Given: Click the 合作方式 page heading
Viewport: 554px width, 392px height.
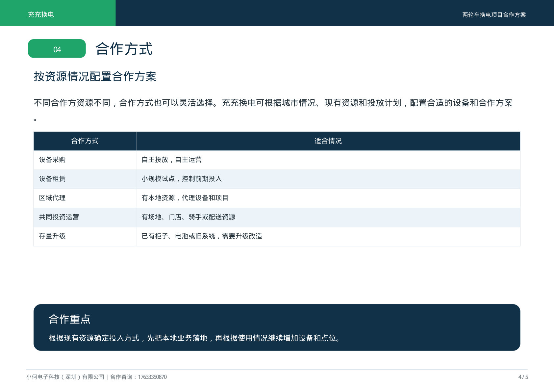Looking at the screenshot, I should point(124,49).
